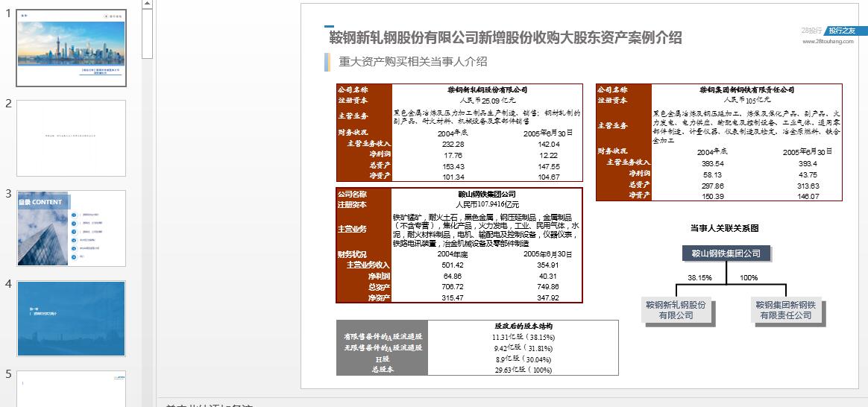This screenshot has height=407, width=868.
Task: Click the net profit value 12.22
Action: (x=548, y=155)
